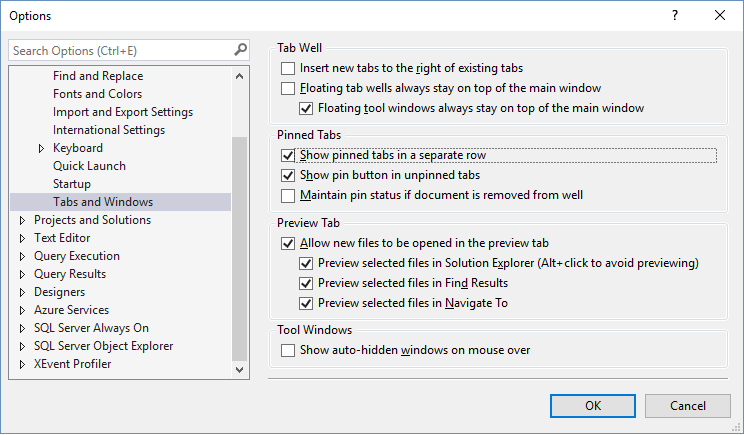Expand the SQL Server Object Explorer node
The height and width of the screenshot is (435, 744).
23,346
